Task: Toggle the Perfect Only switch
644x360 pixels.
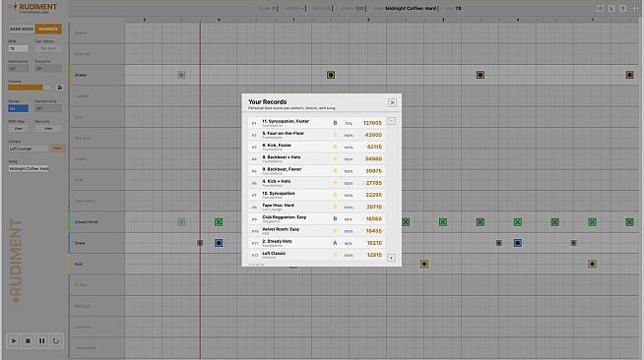Action: [48, 108]
